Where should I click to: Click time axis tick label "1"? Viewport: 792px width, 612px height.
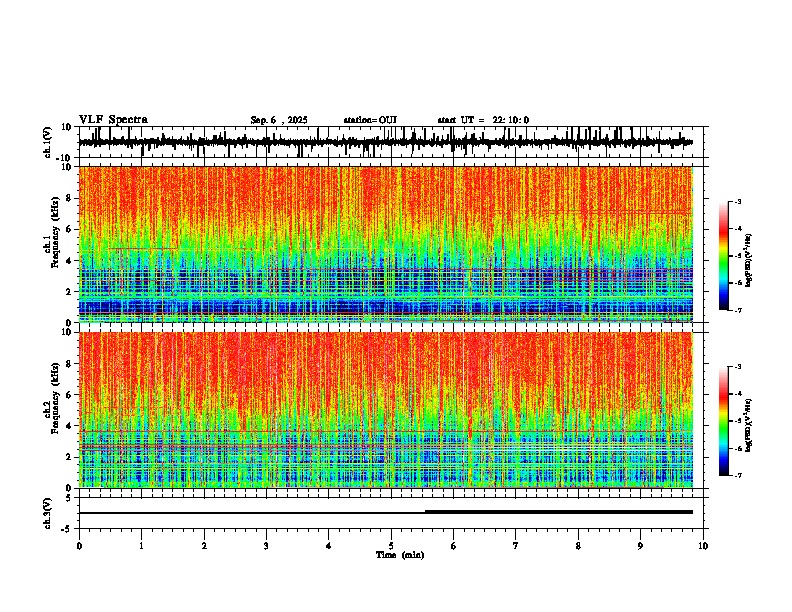[x=142, y=546]
